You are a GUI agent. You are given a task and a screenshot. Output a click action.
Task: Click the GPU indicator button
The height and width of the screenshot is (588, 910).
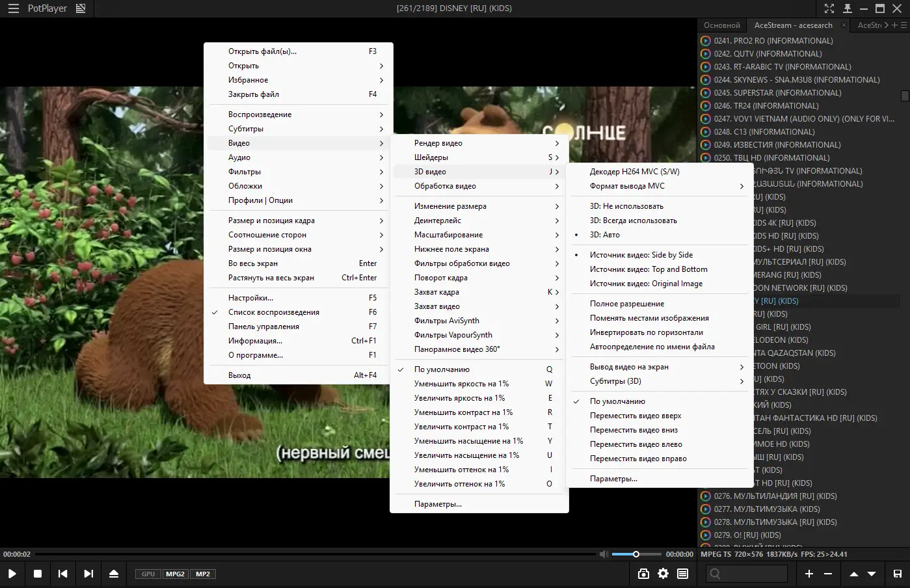(148, 574)
